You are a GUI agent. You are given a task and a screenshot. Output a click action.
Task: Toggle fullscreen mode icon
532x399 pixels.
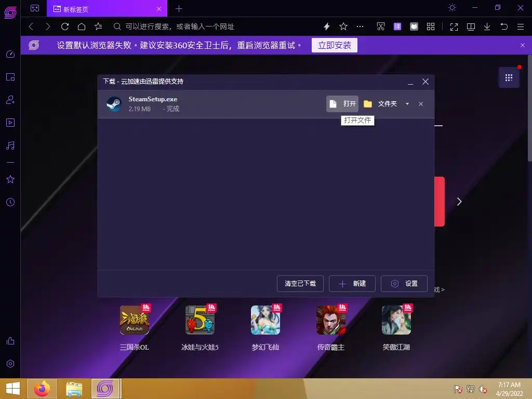(454, 27)
